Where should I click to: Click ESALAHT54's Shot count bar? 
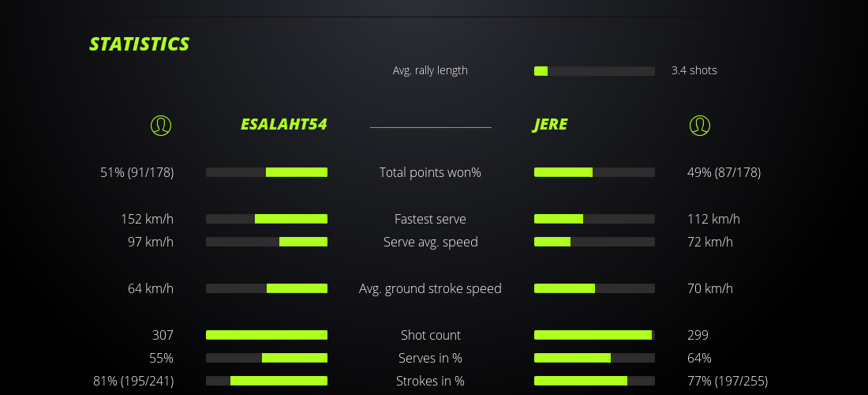pyautogui.click(x=267, y=335)
